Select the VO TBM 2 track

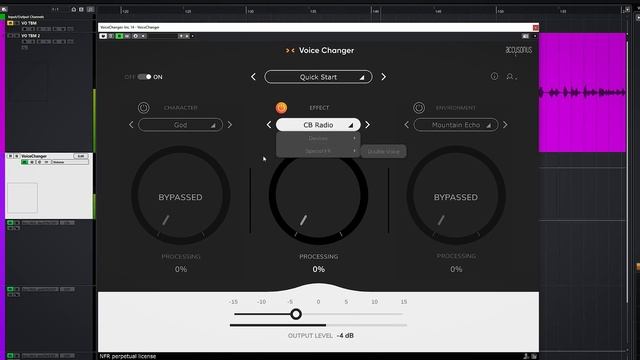click(x=31, y=36)
